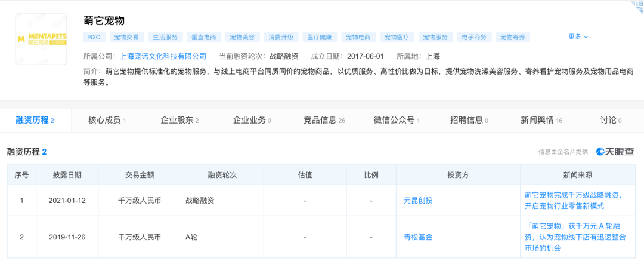644x261 pixels.
Task: Click the 宠物电商 tag
Action: (x=358, y=37)
